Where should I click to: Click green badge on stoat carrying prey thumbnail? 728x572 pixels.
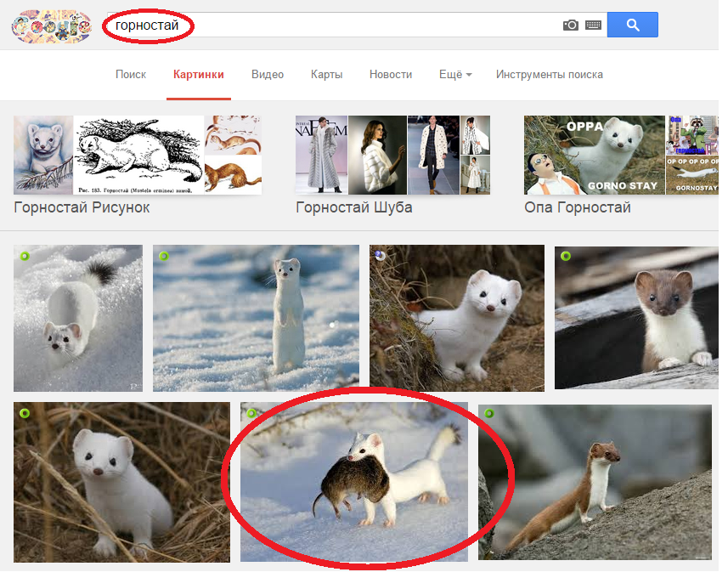[251, 413]
